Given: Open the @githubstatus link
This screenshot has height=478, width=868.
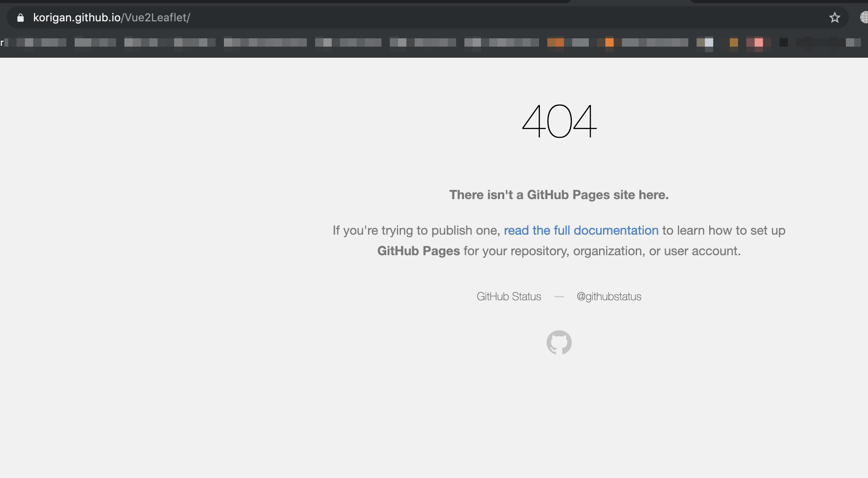Looking at the screenshot, I should tap(609, 297).
